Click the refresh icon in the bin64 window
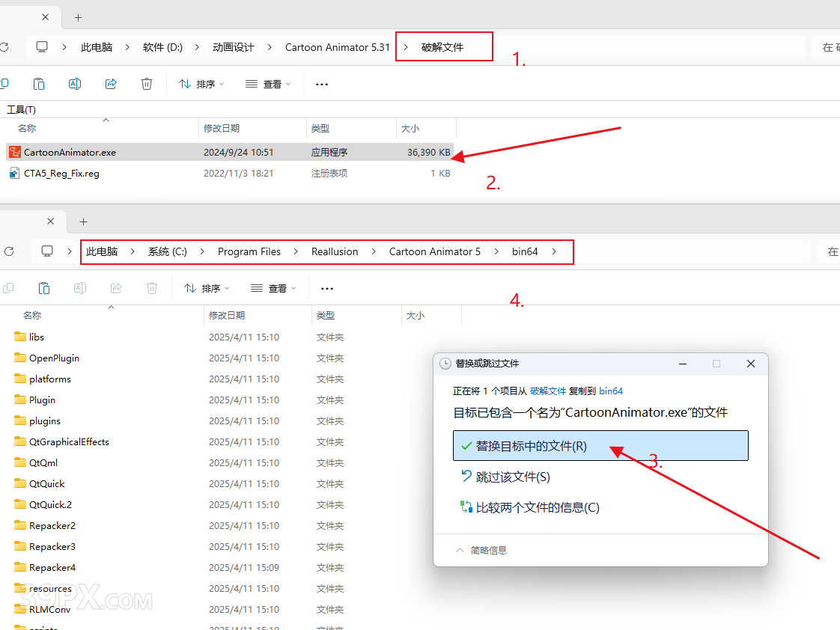 point(9,251)
